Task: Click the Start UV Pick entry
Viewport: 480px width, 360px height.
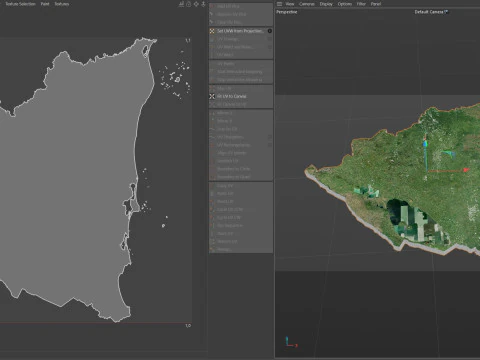Action: point(241,6)
